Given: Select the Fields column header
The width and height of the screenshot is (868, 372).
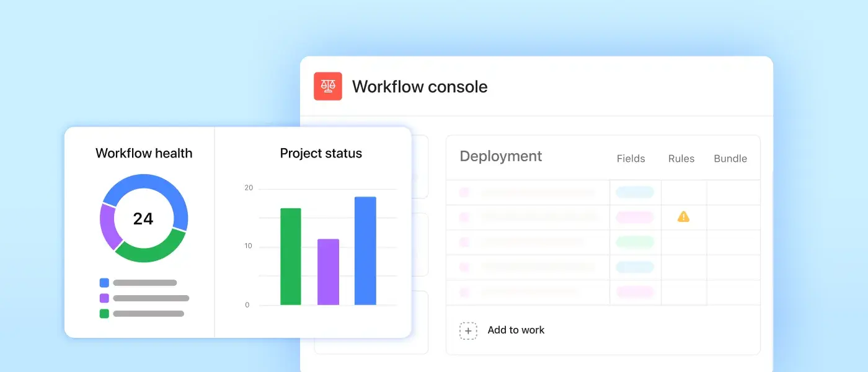Looking at the screenshot, I should point(631,159).
